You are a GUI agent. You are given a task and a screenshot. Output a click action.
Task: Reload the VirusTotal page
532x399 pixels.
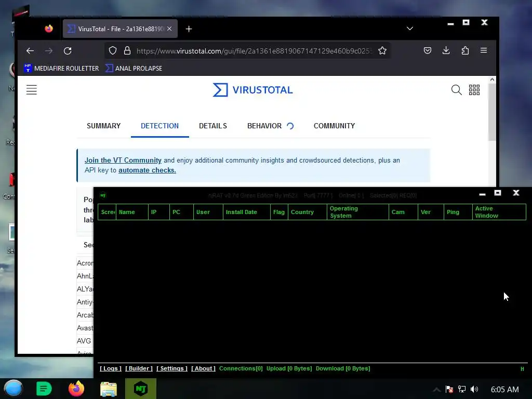click(x=68, y=51)
